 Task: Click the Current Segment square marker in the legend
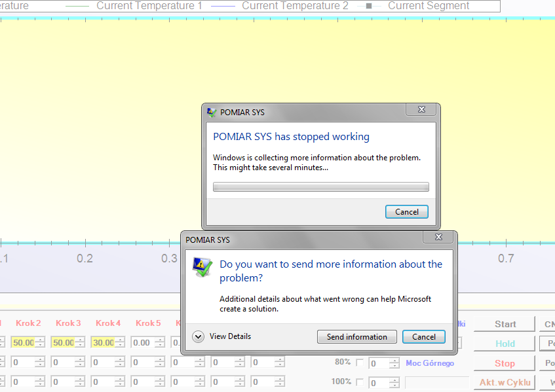pyautogui.click(x=368, y=6)
